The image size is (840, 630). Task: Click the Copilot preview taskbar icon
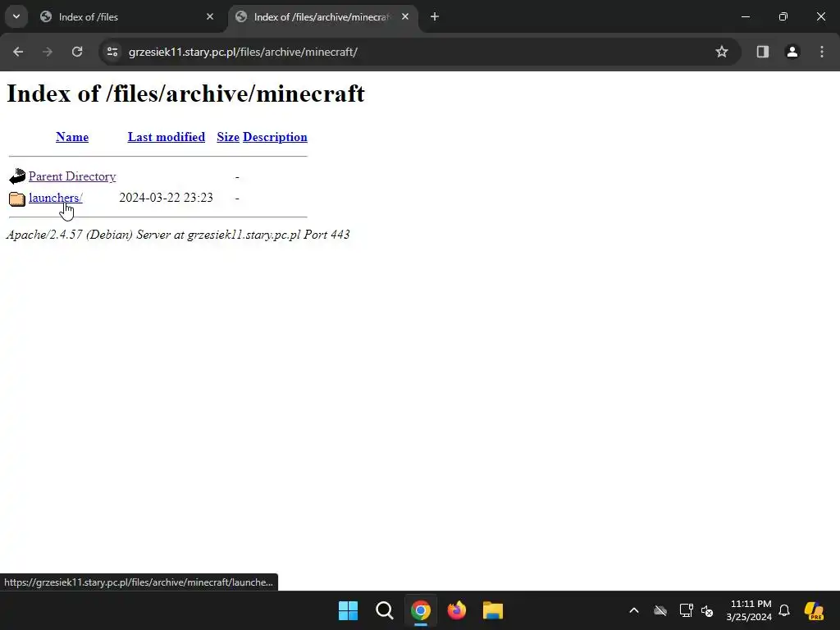pyautogui.click(x=815, y=610)
